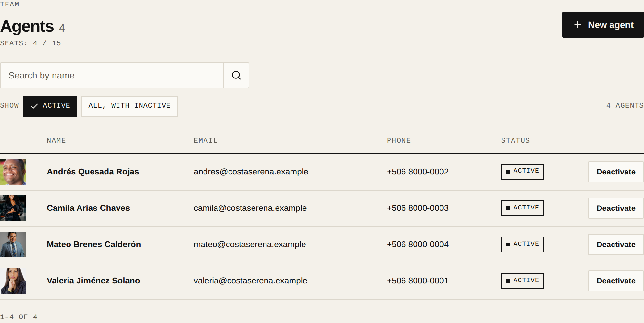Click the STATUS column header
This screenshot has height=323, width=644.
[515, 140]
